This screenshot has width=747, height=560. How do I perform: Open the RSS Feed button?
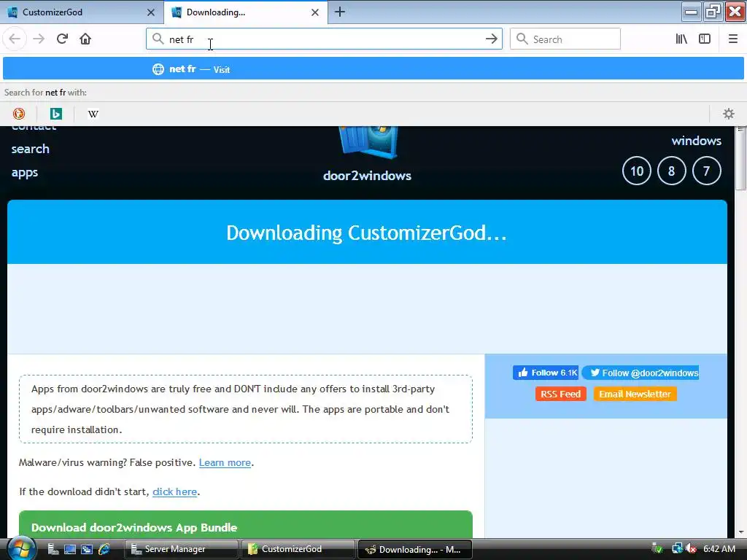560,394
